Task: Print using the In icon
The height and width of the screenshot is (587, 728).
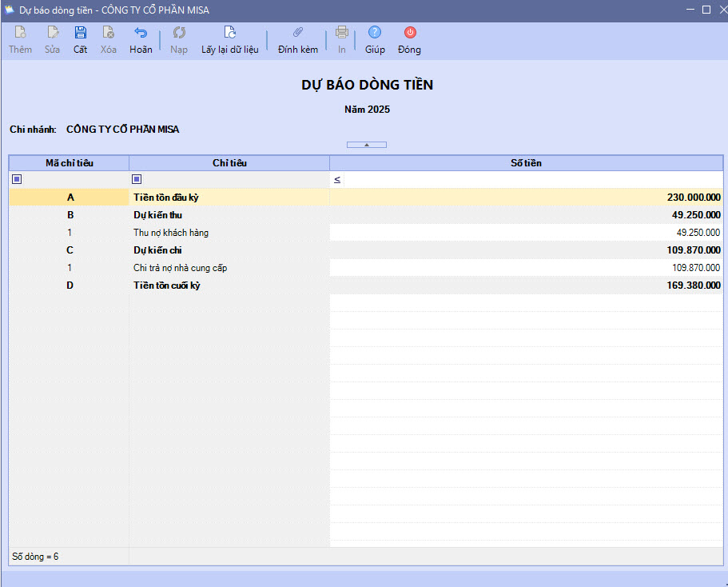Action: 342,33
